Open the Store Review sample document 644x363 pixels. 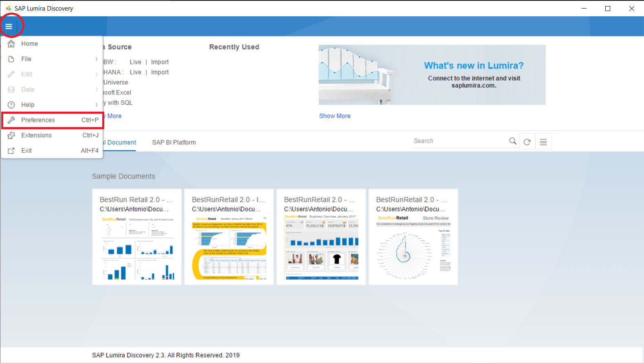(x=413, y=237)
